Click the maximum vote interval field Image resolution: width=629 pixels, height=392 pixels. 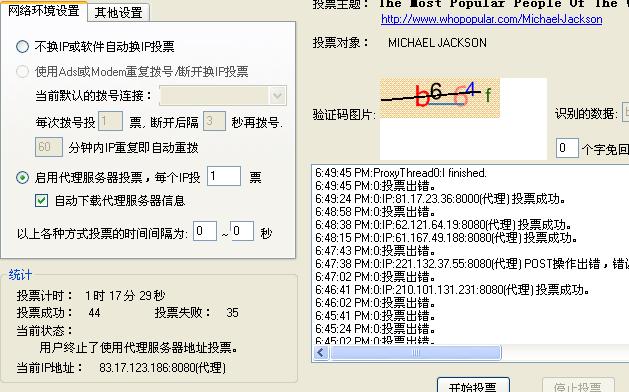pyautogui.click(x=241, y=231)
